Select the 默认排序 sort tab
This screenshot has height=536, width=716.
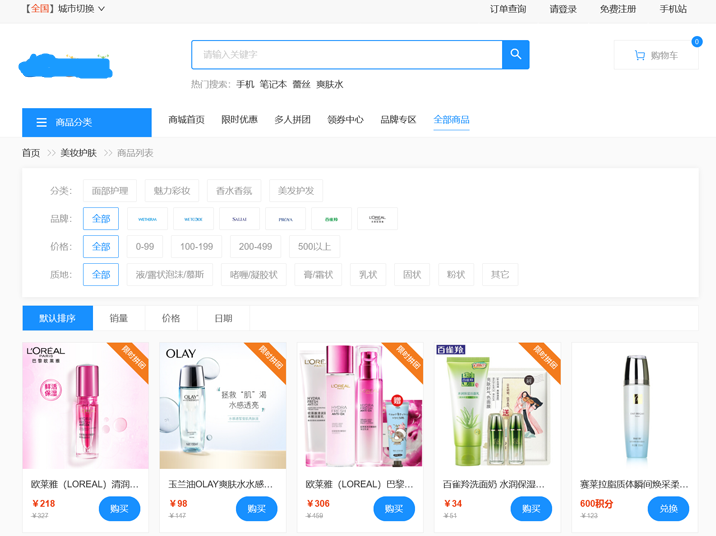pyautogui.click(x=58, y=318)
